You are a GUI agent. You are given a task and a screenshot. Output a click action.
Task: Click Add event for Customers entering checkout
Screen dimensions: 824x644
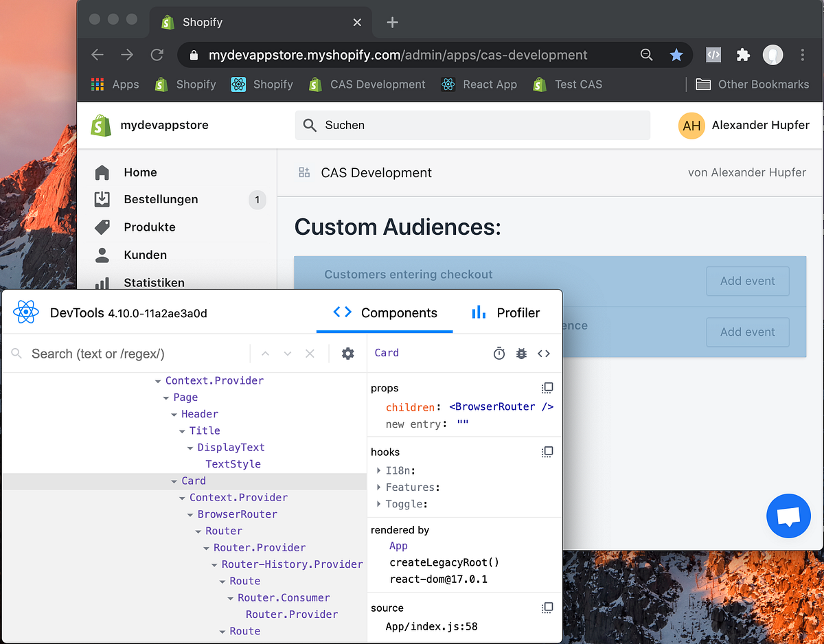[x=747, y=281]
